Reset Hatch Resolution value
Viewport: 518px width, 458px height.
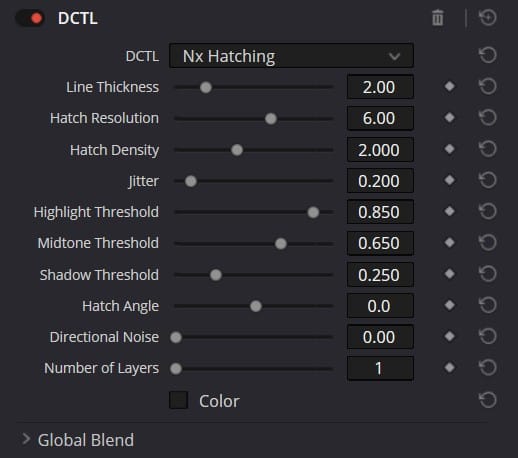(x=488, y=118)
